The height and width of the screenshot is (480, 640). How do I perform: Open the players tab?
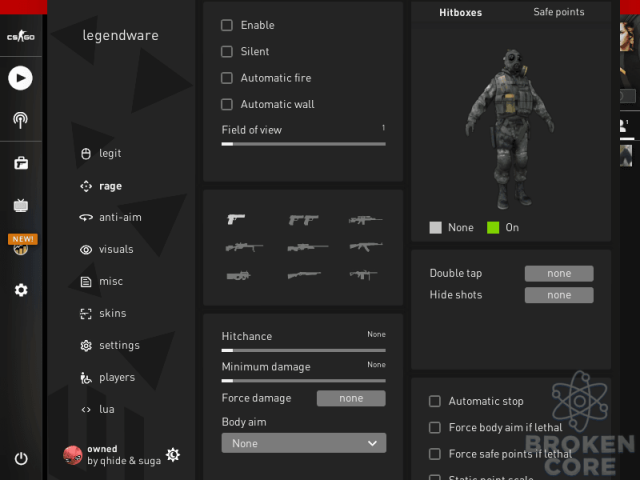click(107, 378)
